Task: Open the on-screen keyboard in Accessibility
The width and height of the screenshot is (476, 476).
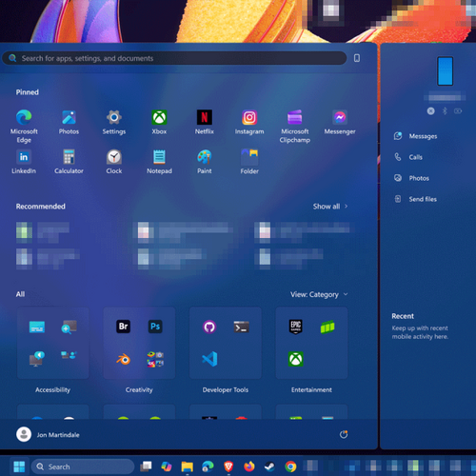Action: point(37,327)
